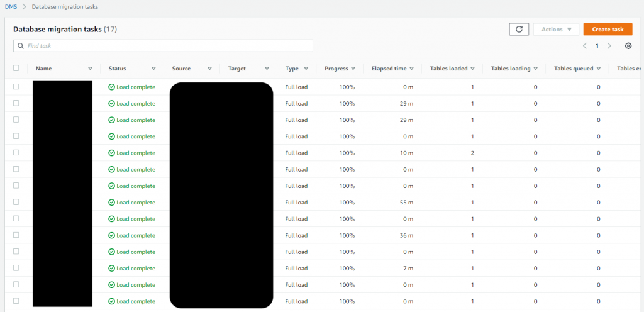The image size is (644, 312).
Task: Check the task with 55 m elapsed
Action: [16, 202]
